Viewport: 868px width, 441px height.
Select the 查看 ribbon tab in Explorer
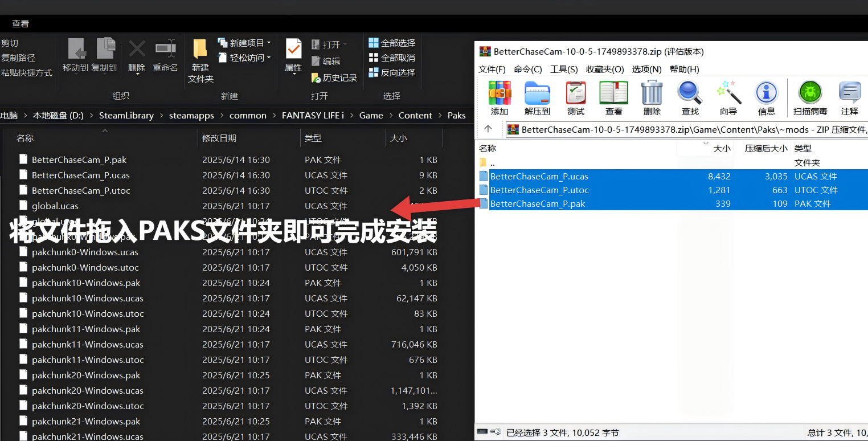click(x=21, y=23)
